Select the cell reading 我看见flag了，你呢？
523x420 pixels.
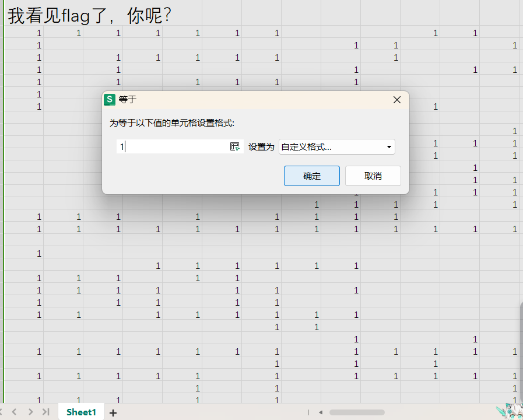pos(89,15)
